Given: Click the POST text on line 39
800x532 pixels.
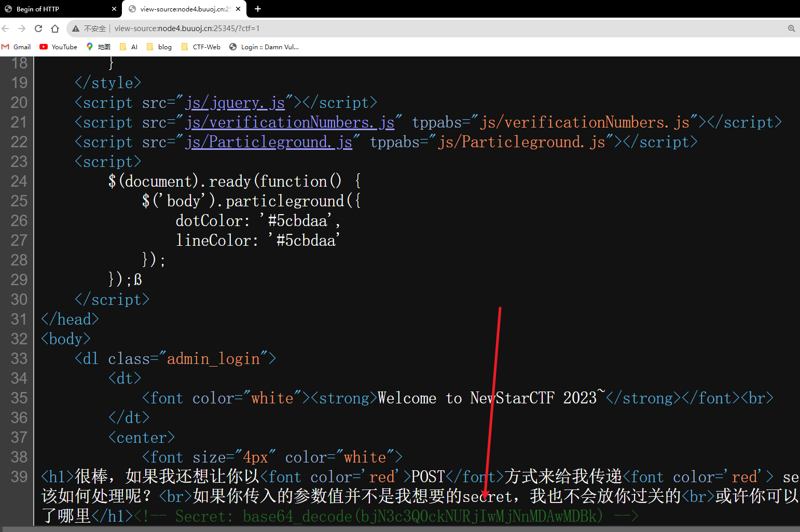Looking at the screenshot, I should 428,477.
